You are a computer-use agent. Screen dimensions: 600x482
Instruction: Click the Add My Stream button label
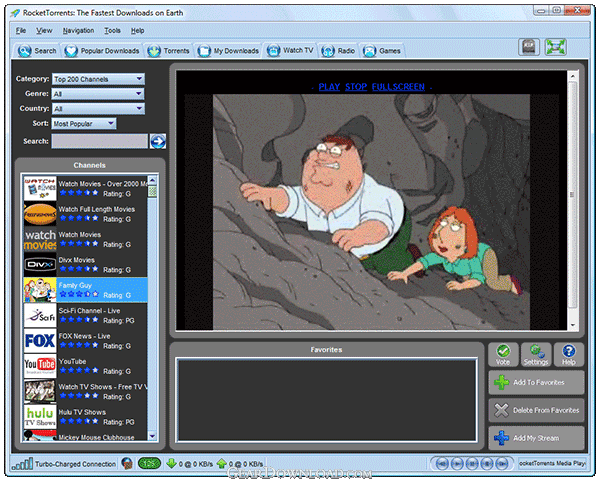pos(536,438)
